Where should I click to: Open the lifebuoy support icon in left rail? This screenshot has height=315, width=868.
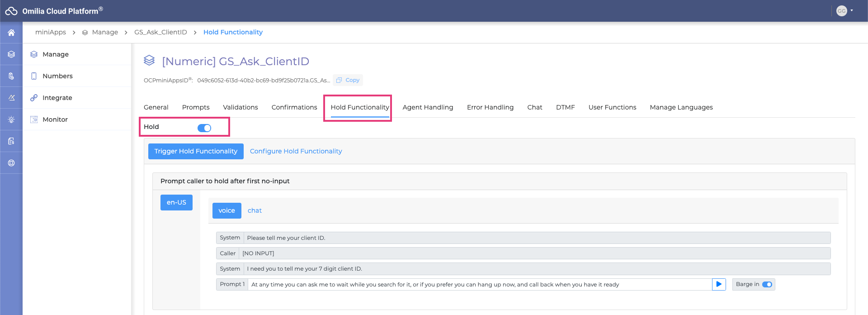coord(11,163)
